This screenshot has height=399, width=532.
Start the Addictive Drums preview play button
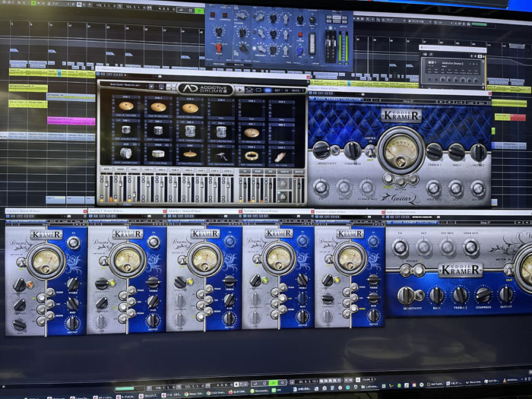tap(240, 90)
